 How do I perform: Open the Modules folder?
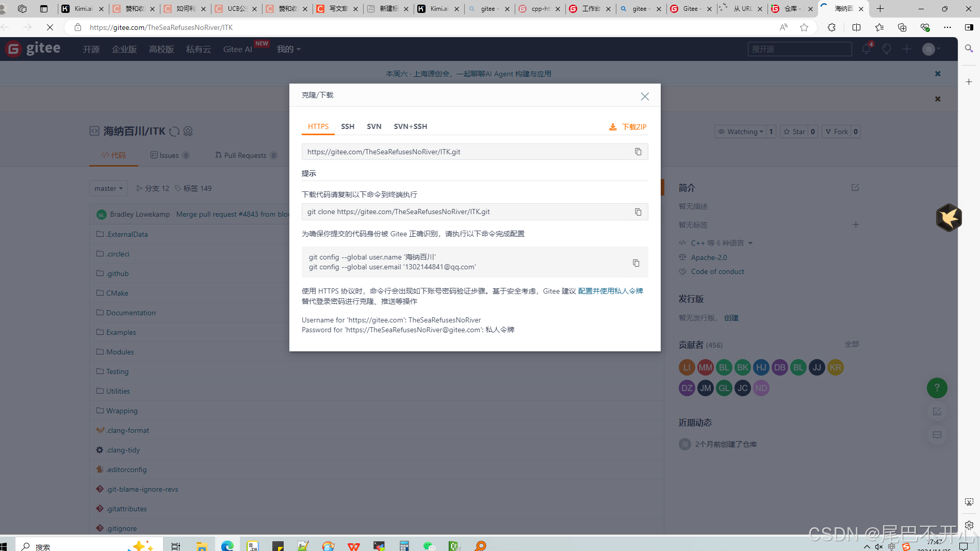coord(120,352)
